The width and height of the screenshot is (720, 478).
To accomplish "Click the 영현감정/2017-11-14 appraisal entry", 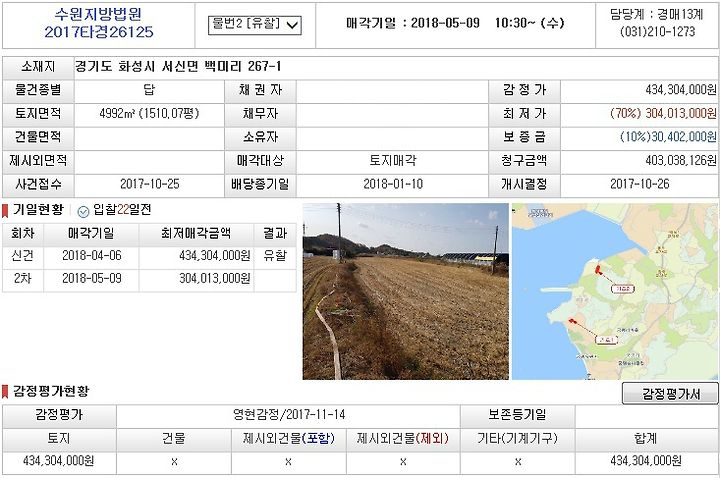I will click(289, 415).
